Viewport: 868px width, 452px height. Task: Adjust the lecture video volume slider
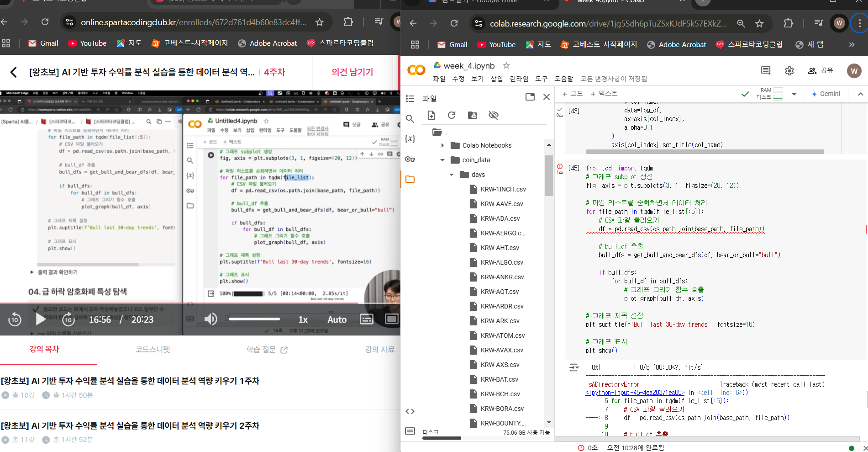254,319
